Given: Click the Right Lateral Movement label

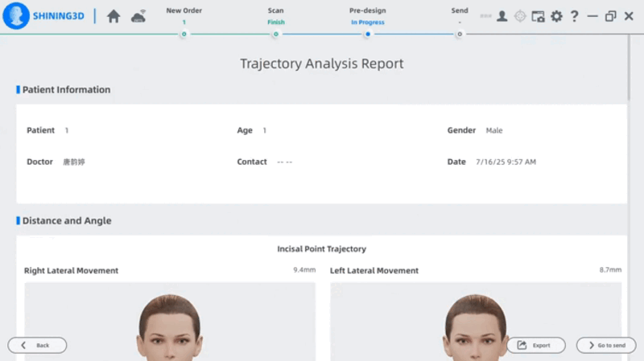Looking at the screenshot, I should tap(71, 271).
